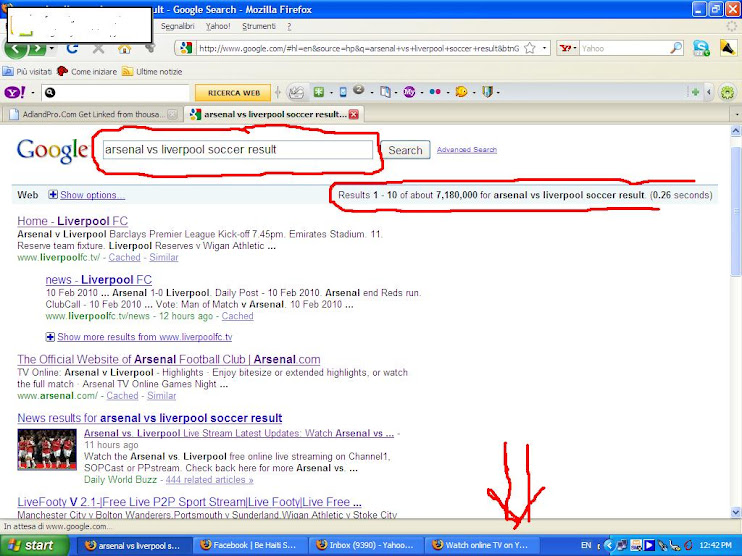Open address bar URL history dropdown
Viewport: 742px width, 556px height.
(544, 48)
